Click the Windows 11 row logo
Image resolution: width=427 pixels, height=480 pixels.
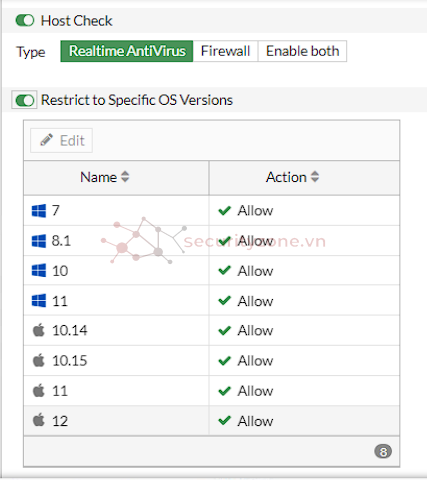tap(39, 301)
